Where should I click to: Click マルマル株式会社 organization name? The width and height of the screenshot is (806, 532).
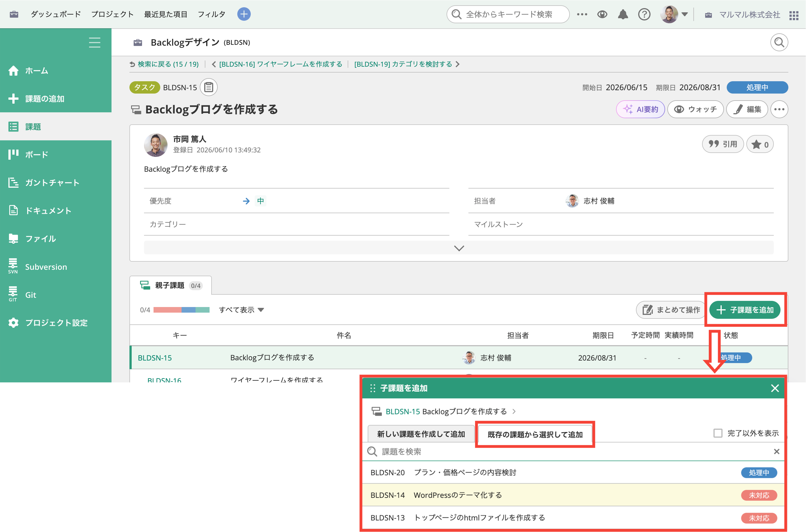pos(749,15)
